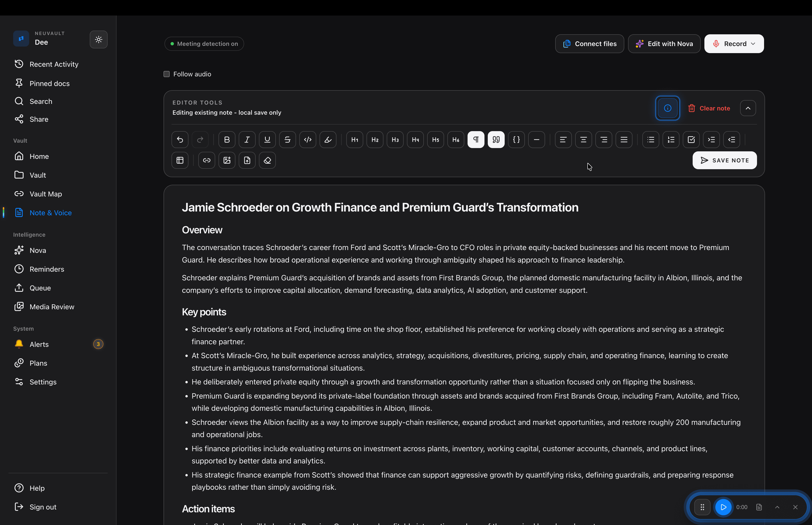Create a bulleted list
812x525 pixels.
tap(651, 139)
